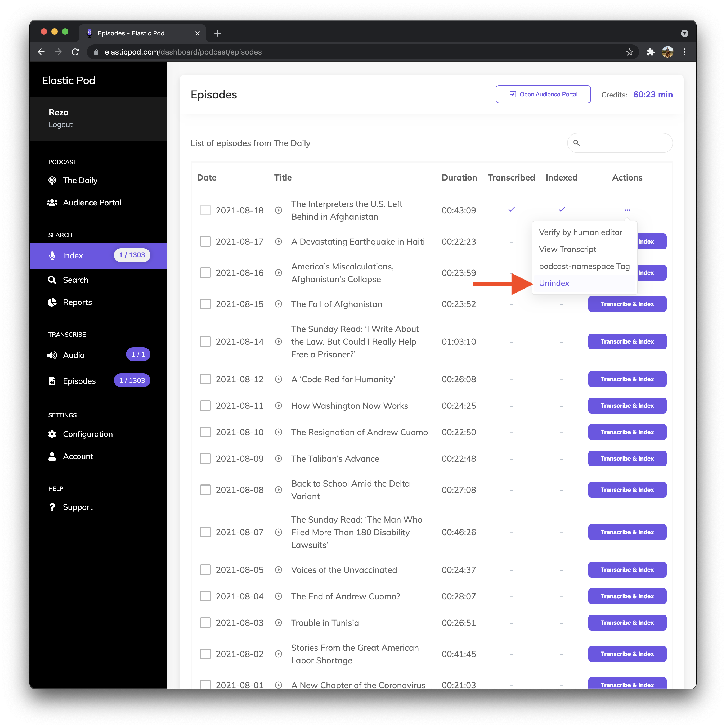The width and height of the screenshot is (726, 728).
Task: Select the 2021-08-17 episode checkbox
Action: pyautogui.click(x=205, y=241)
